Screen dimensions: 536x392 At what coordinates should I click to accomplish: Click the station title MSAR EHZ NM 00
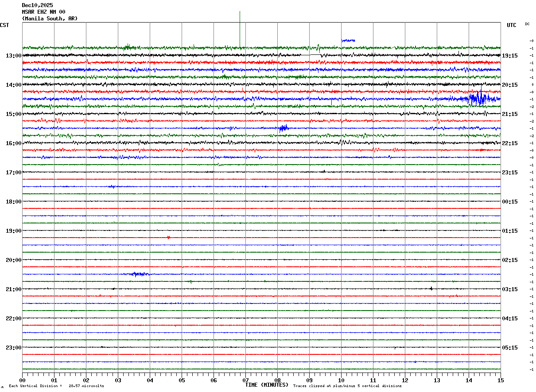pyautogui.click(x=43, y=12)
